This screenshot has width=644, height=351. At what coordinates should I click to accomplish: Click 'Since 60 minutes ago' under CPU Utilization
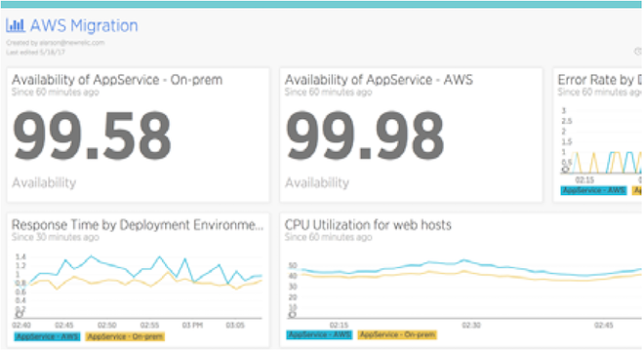coord(329,237)
